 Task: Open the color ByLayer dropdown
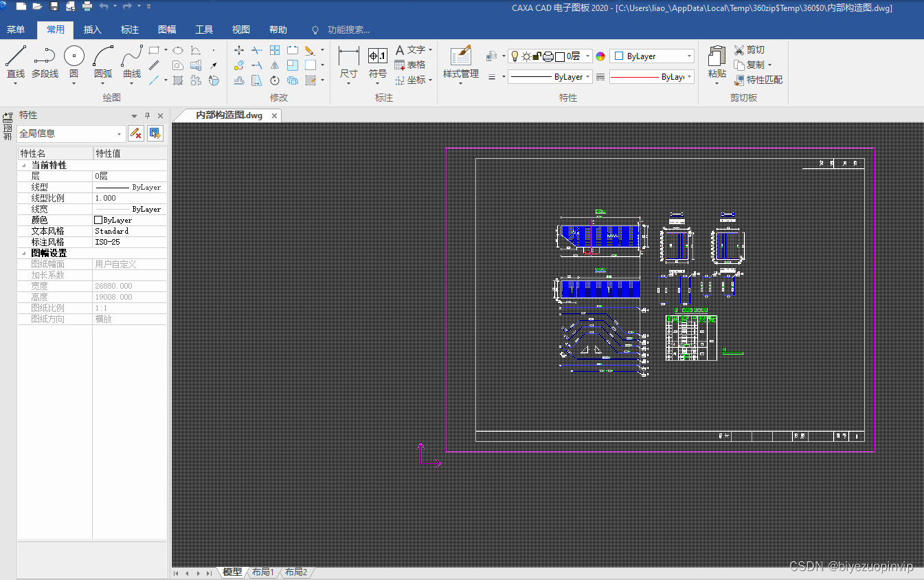(652, 56)
